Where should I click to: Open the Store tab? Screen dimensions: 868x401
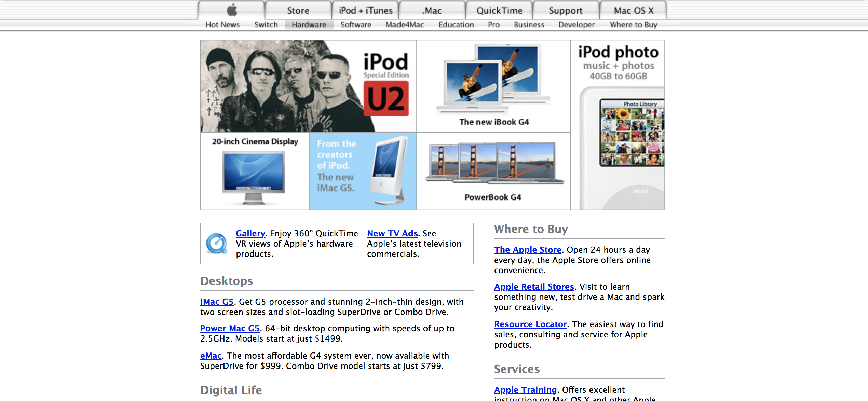[298, 10]
